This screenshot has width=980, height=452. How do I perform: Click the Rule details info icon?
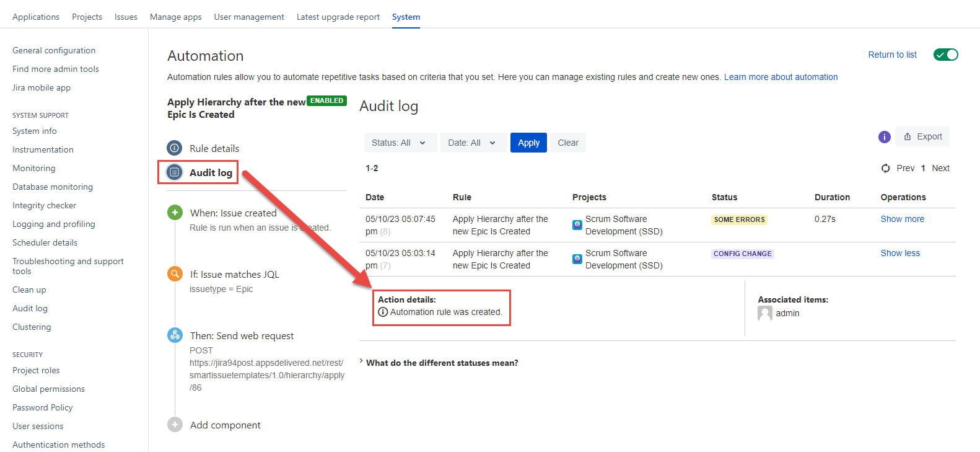pos(175,148)
